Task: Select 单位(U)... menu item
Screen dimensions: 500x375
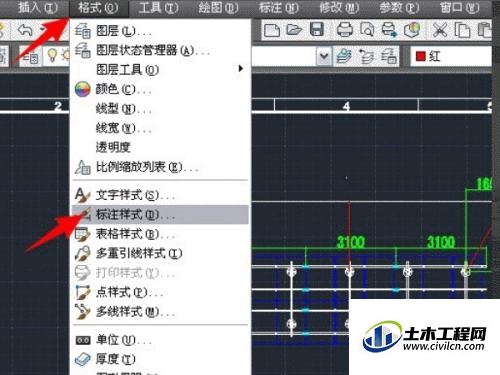Action: 160,340
